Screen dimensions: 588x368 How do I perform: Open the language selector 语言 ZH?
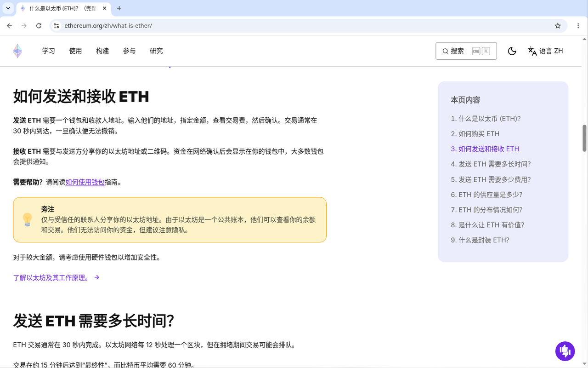pos(545,51)
